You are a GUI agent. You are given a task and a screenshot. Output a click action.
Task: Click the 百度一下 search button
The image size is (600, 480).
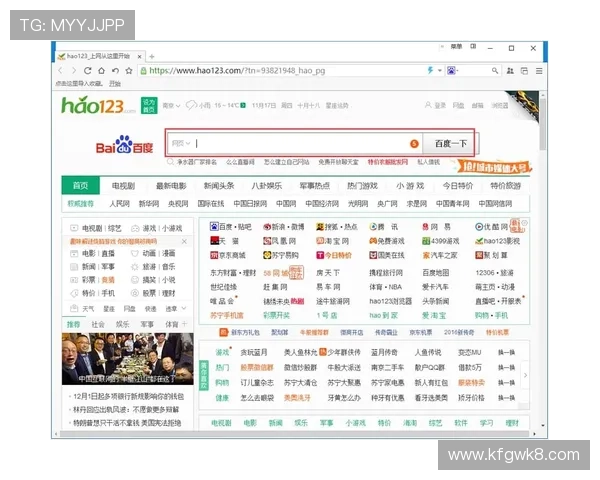(x=450, y=144)
